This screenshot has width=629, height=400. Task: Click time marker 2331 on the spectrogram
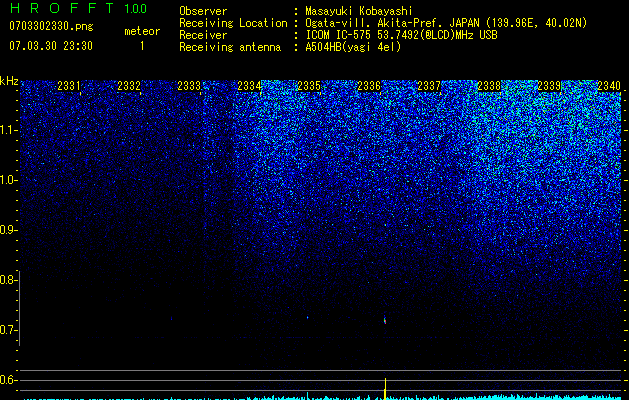pos(69,86)
